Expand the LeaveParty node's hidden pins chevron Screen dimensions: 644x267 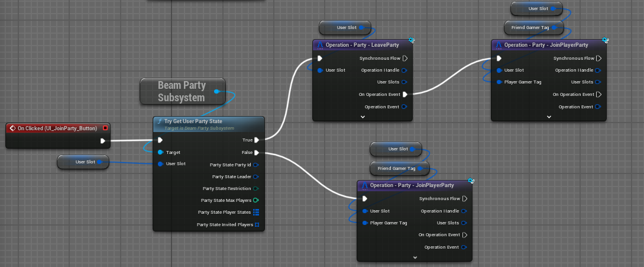click(x=363, y=117)
